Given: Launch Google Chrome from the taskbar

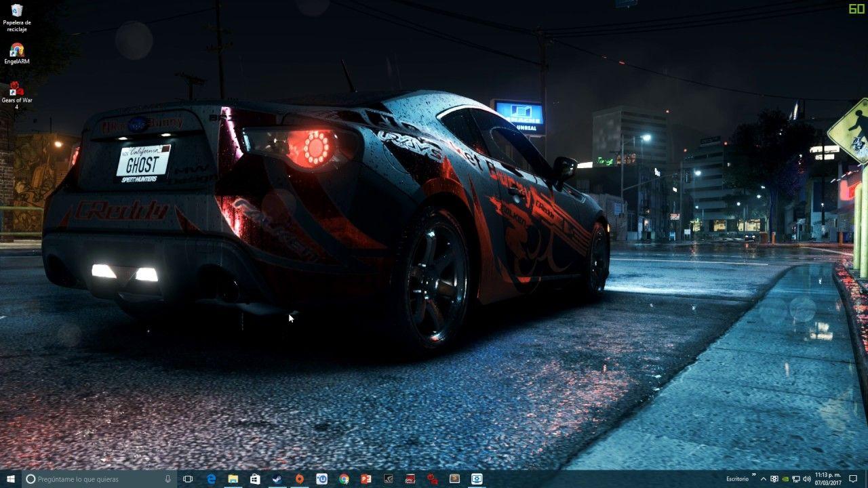Looking at the screenshot, I should [x=344, y=479].
